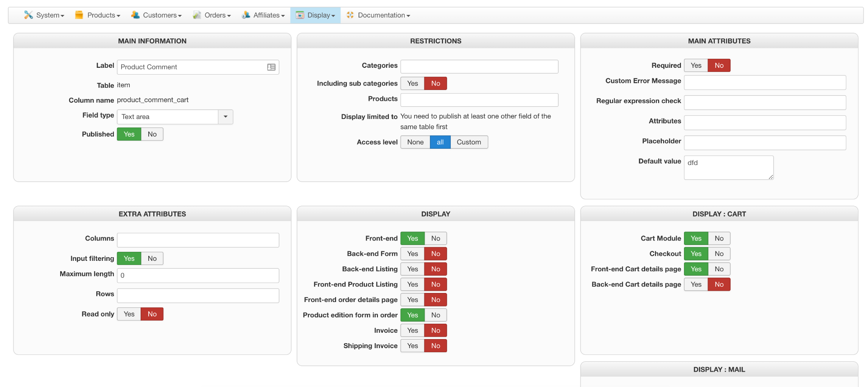868x387 pixels.
Task: Click the RESTRICTIONS panel header
Action: pos(436,41)
